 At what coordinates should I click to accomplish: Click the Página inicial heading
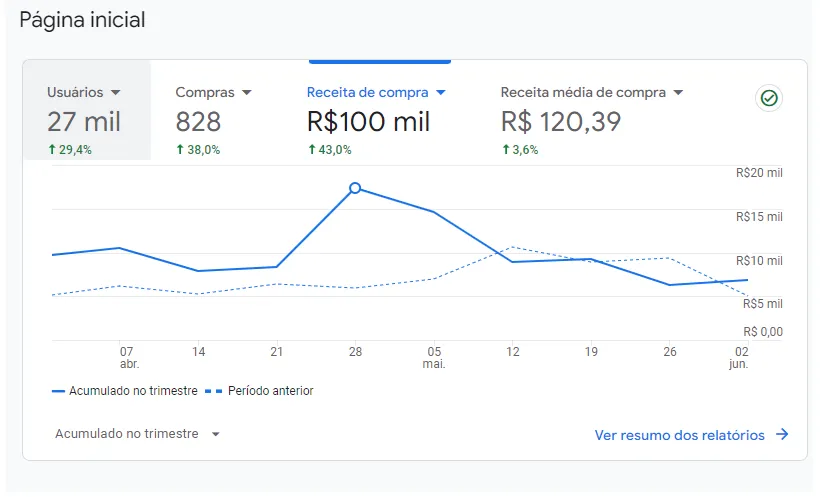83,20
